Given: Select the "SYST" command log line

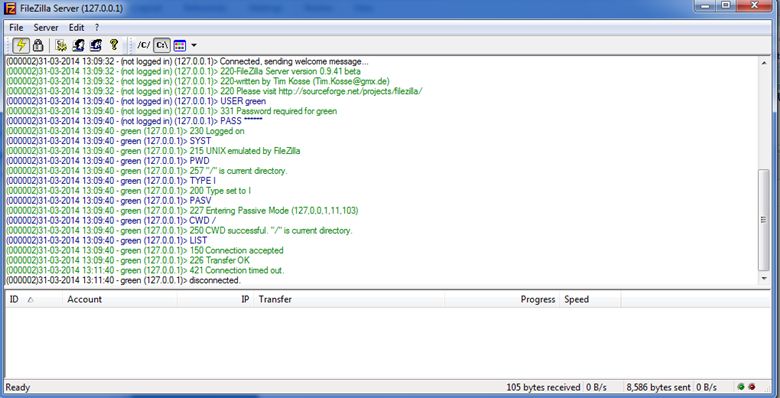Looking at the screenshot, I should [x=108, y=141].
